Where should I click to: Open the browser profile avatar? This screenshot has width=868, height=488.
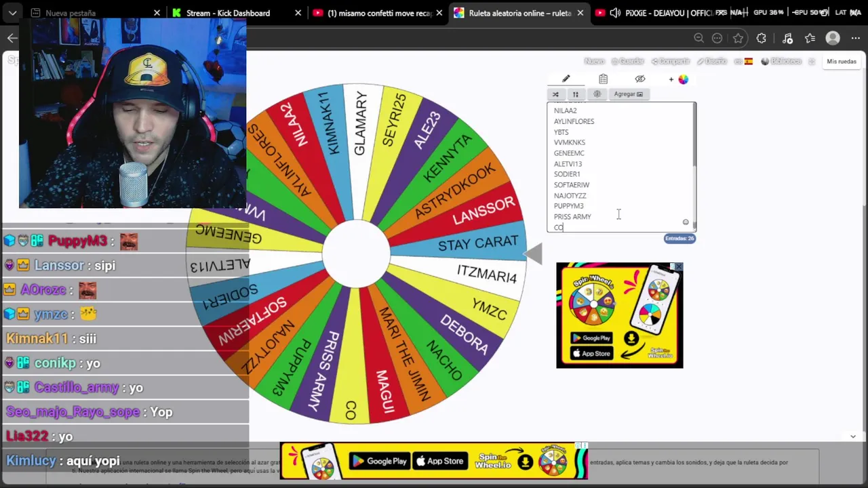pos(833,39)
